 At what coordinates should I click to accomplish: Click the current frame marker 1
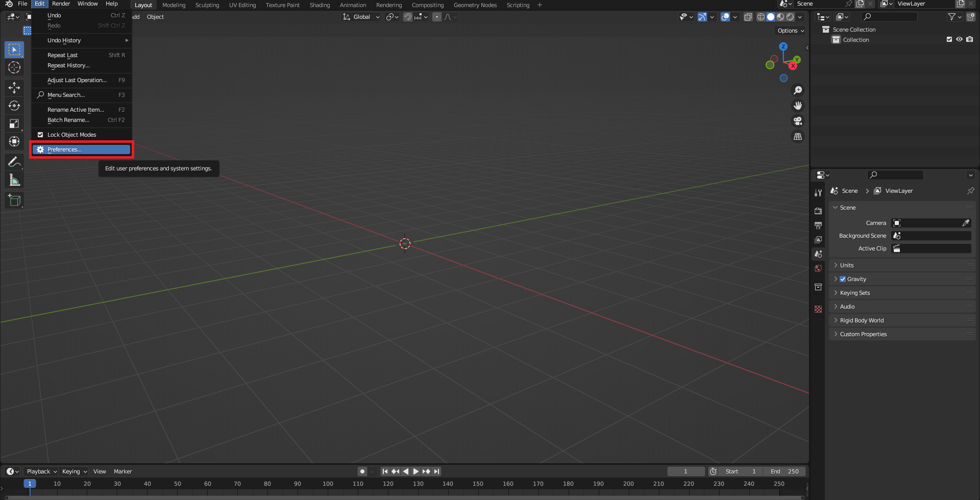[x=30, y=484]
